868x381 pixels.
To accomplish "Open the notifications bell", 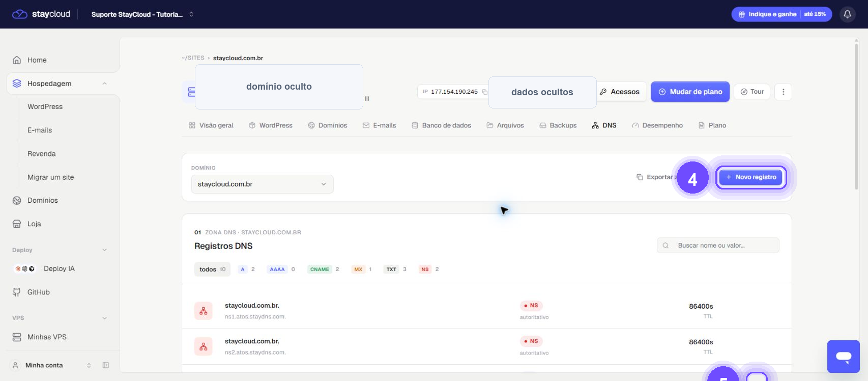I will (847, 14).
